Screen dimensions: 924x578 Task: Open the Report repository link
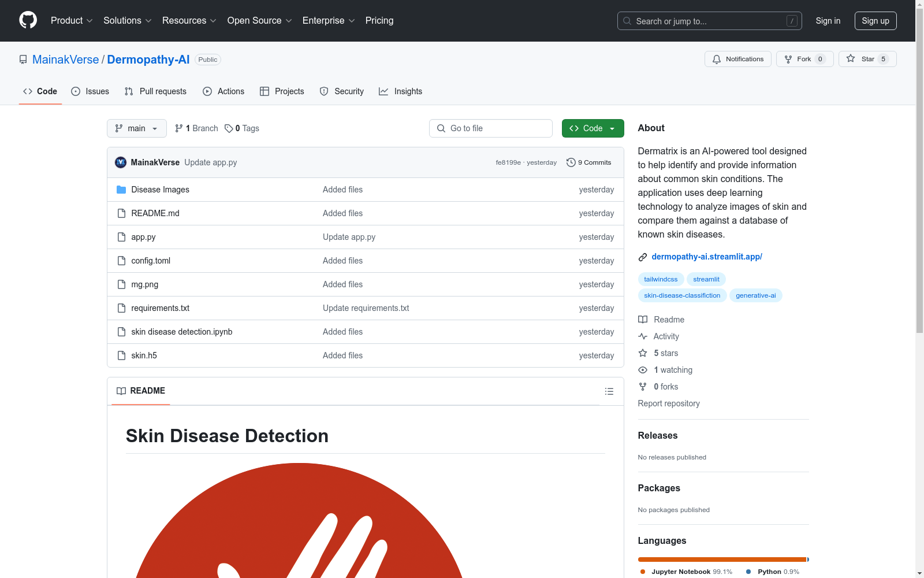[669, 403]
